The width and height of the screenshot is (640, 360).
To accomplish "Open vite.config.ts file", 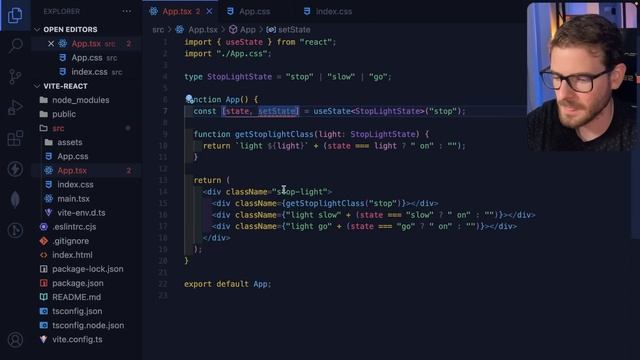I will point(77,340).
